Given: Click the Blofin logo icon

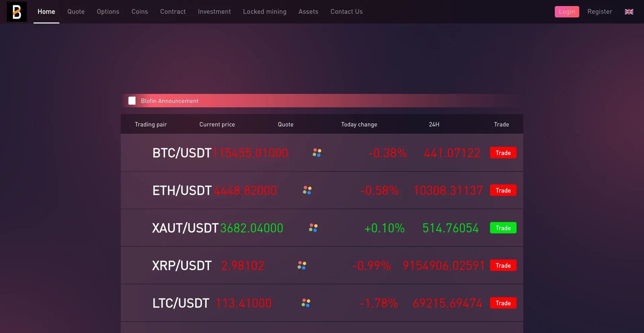Looking at the screenshot, I should click(17, 12).
